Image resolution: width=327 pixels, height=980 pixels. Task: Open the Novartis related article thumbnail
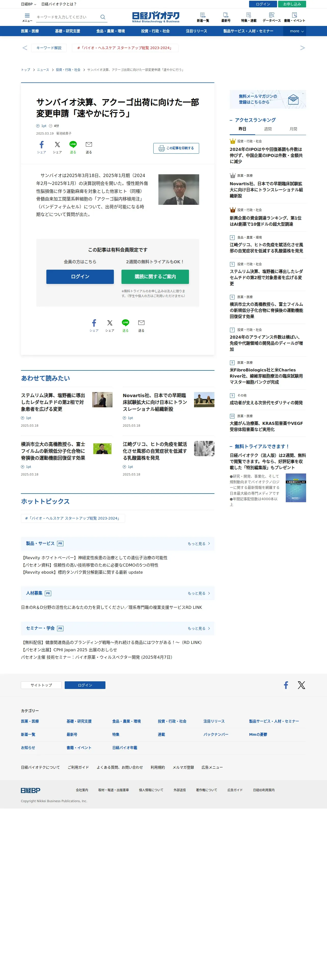coord(204,399)
